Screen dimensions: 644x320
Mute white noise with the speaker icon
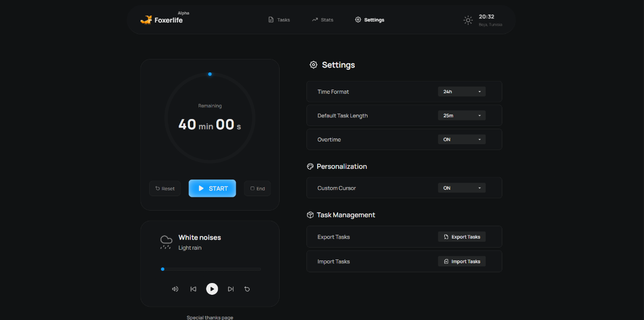[x=175, y=289]
